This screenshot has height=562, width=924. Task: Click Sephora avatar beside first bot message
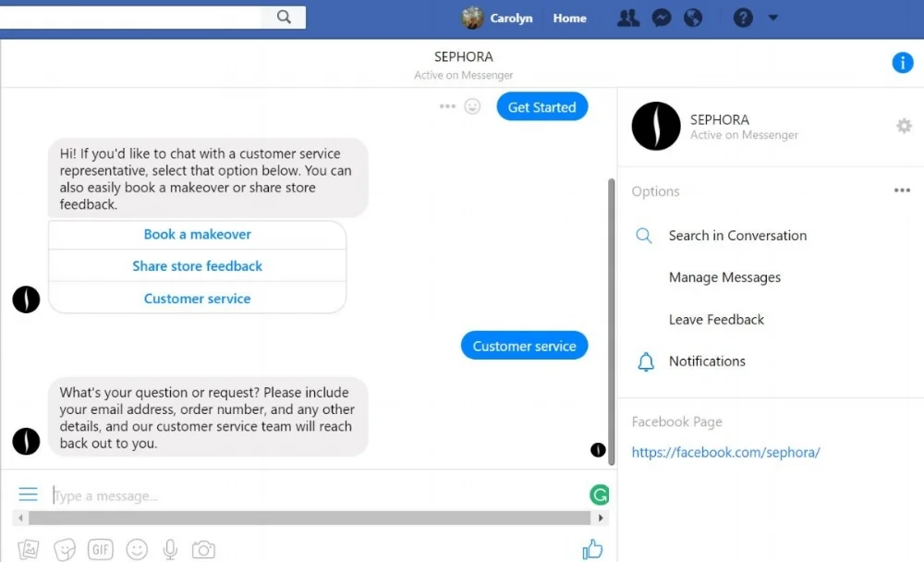(x=26, y=299)
